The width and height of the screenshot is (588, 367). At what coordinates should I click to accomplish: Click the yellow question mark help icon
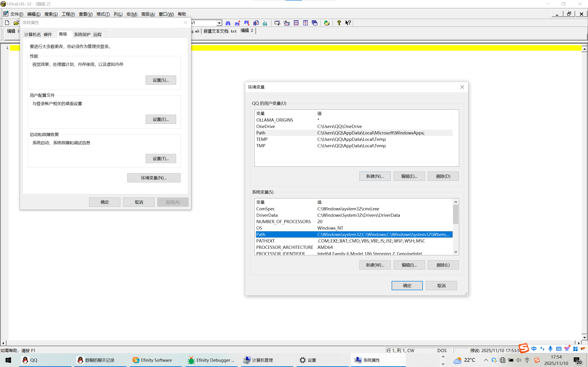pos(339,23)
